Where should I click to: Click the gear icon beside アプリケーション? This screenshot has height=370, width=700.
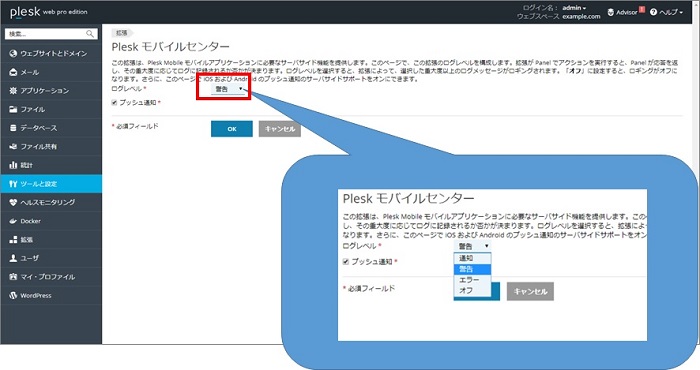pos(13,91)
